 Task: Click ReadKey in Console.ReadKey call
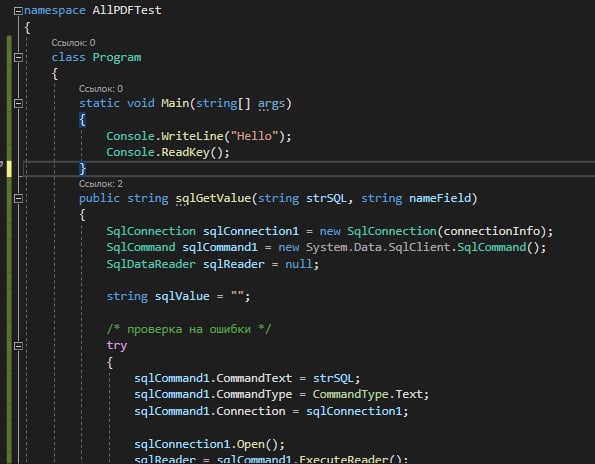185,153
